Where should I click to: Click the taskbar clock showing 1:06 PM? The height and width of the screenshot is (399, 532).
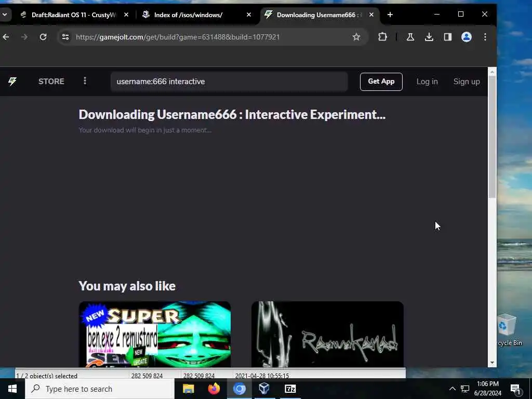coord(487,389)
